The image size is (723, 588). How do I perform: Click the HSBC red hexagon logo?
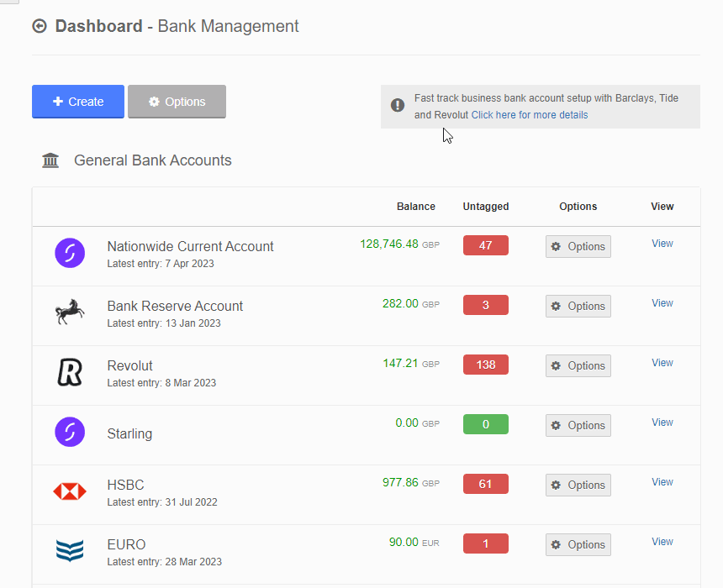[x=70, y=491]
